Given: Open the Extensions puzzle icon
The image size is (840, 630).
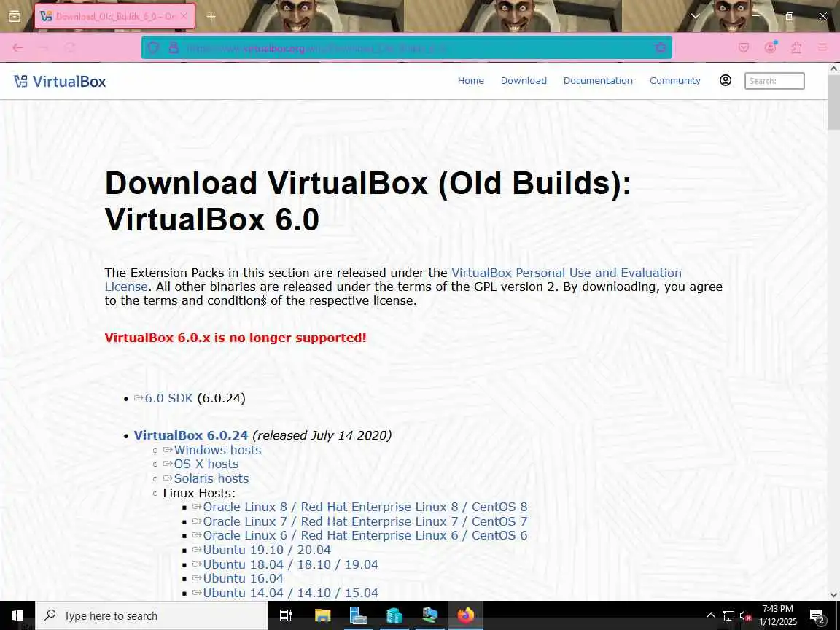Looking at the screenshot, I should (x=796, y=47).
